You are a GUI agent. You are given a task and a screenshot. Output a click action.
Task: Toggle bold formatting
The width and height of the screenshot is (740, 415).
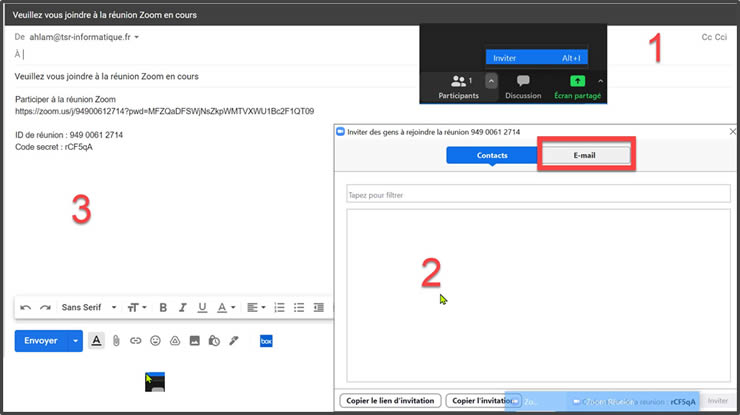coord(163,308)
